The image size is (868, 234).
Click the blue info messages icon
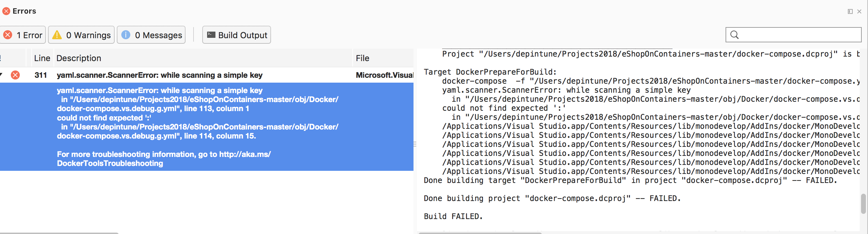pos(126,35)
